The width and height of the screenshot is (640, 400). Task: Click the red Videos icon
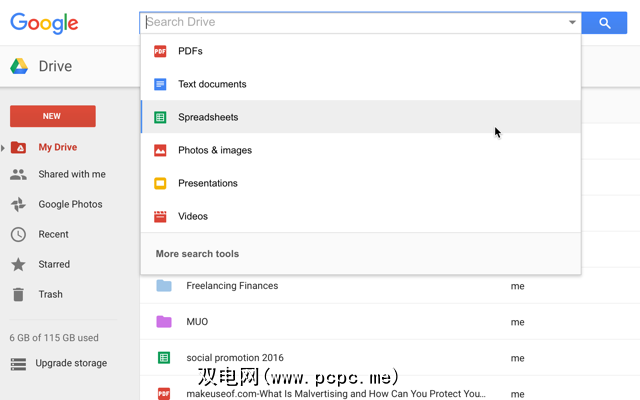[160, 216]
